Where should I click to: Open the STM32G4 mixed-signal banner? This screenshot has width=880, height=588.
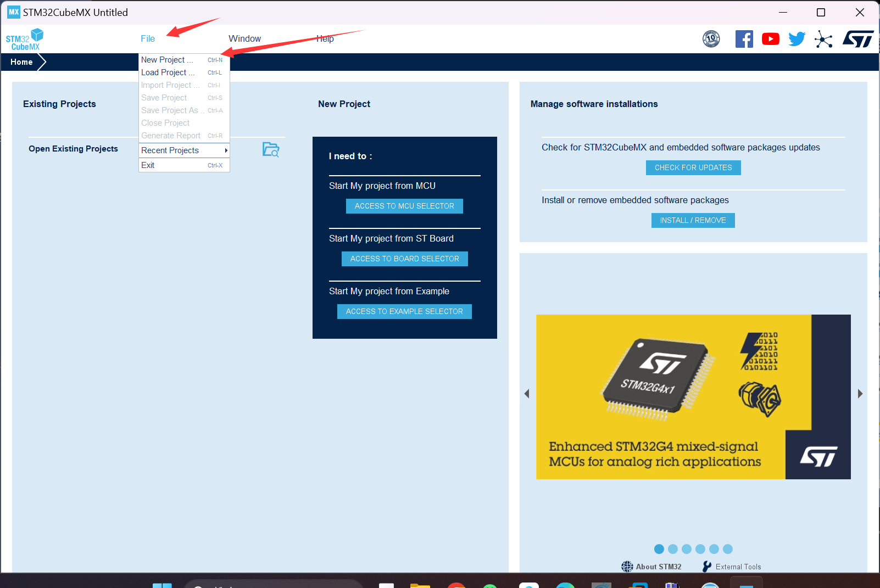coord(693,397)
